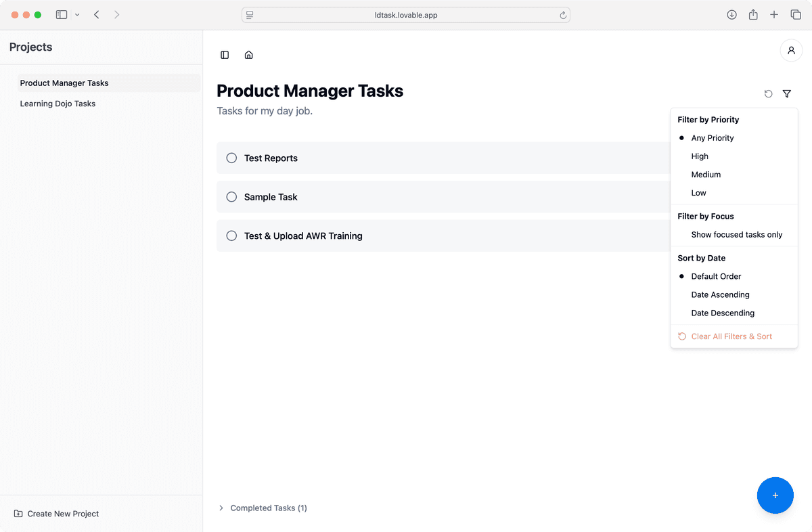
Task: Open the Test Reports task title
Action: coord(271,158)
